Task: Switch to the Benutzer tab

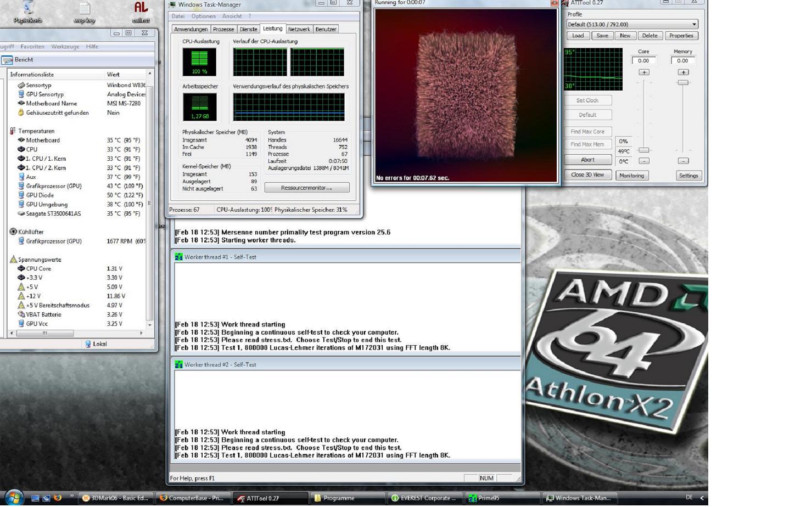Action: coord(326,29)
